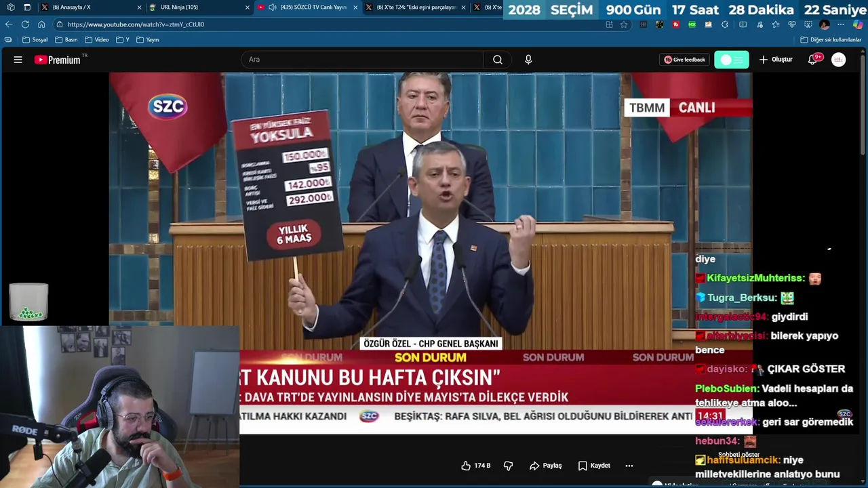Switch to the X'te T24 tab
The height and width of the screenshot is (488, 868).
pyautogui.click(x=416, y=7)
